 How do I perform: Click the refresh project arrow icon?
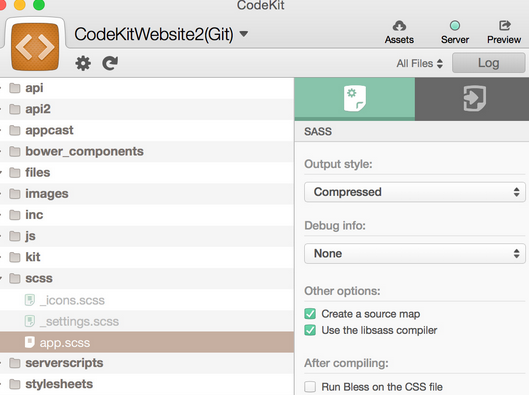point(110,63)
